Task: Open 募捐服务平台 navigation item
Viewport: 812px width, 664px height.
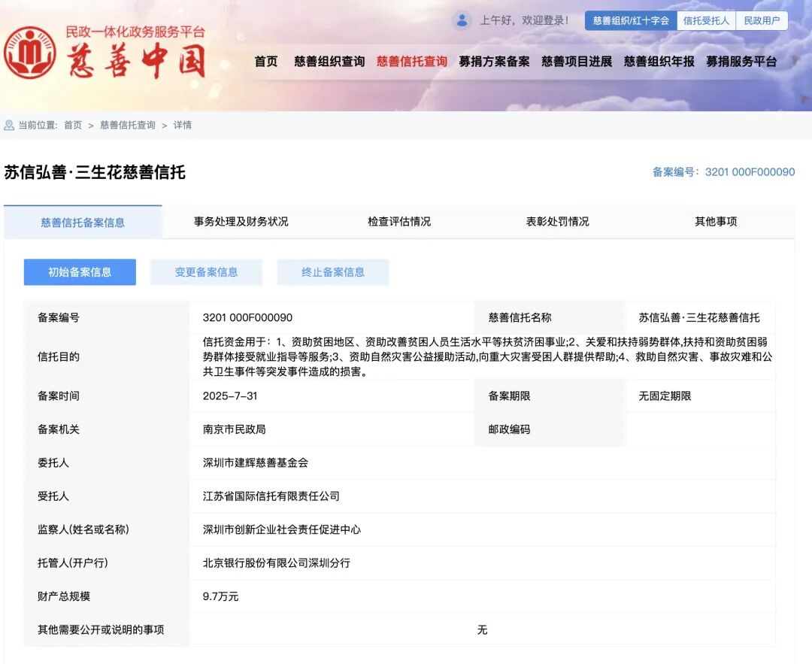Action: point(741,62)
